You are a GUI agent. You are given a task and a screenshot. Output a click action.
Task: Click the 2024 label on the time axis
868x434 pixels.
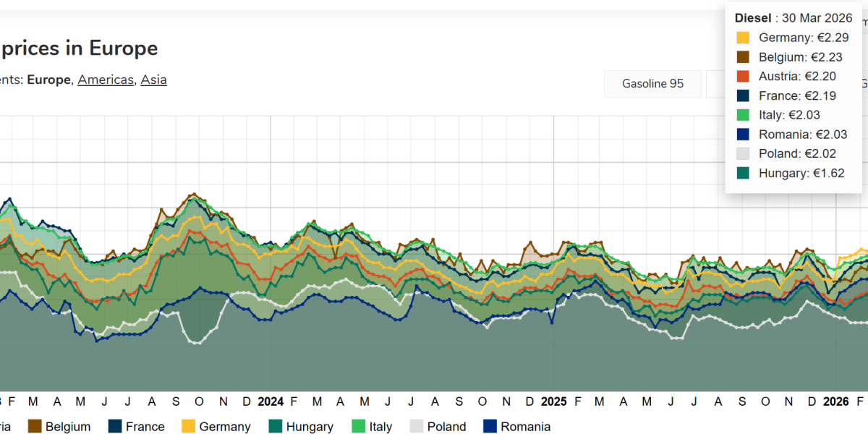coord(271,401)
